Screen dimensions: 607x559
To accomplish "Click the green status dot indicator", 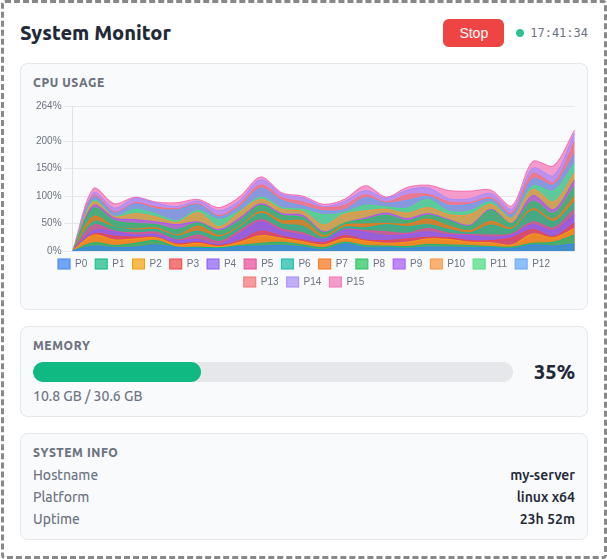I will [520, 33].
